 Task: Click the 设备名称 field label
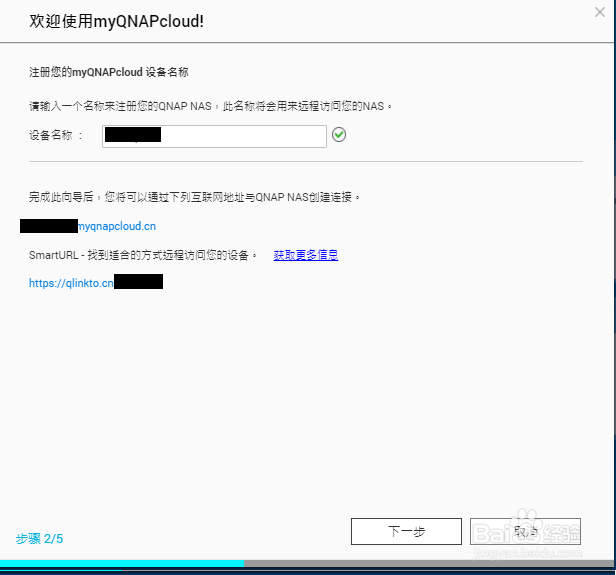(56, 136)
